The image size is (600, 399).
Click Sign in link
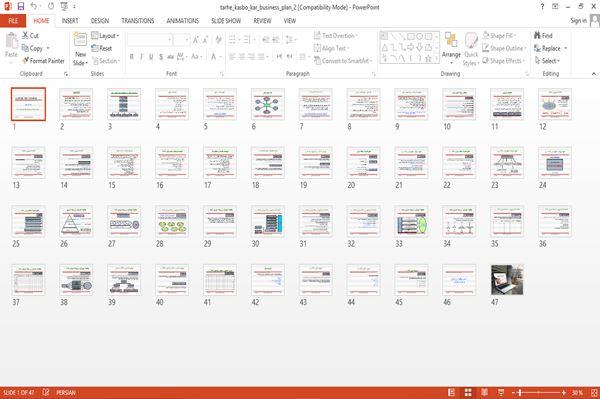point(578,21)
